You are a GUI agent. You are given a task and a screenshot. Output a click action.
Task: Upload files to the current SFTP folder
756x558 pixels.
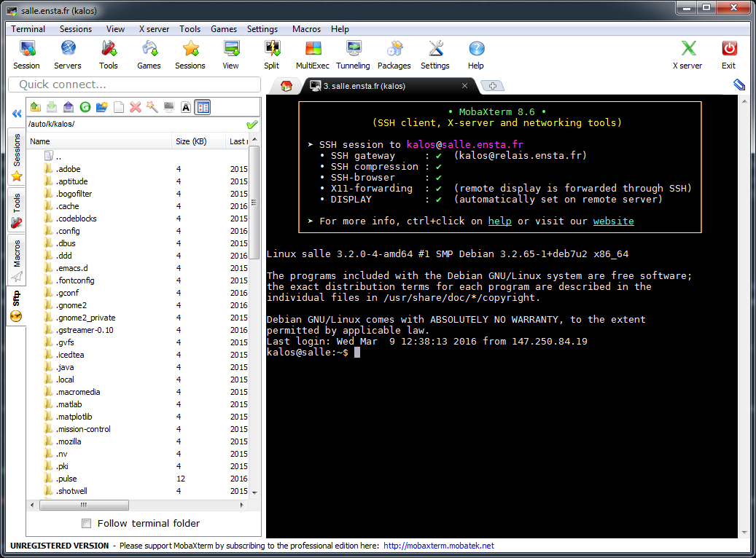click(69, 107)
